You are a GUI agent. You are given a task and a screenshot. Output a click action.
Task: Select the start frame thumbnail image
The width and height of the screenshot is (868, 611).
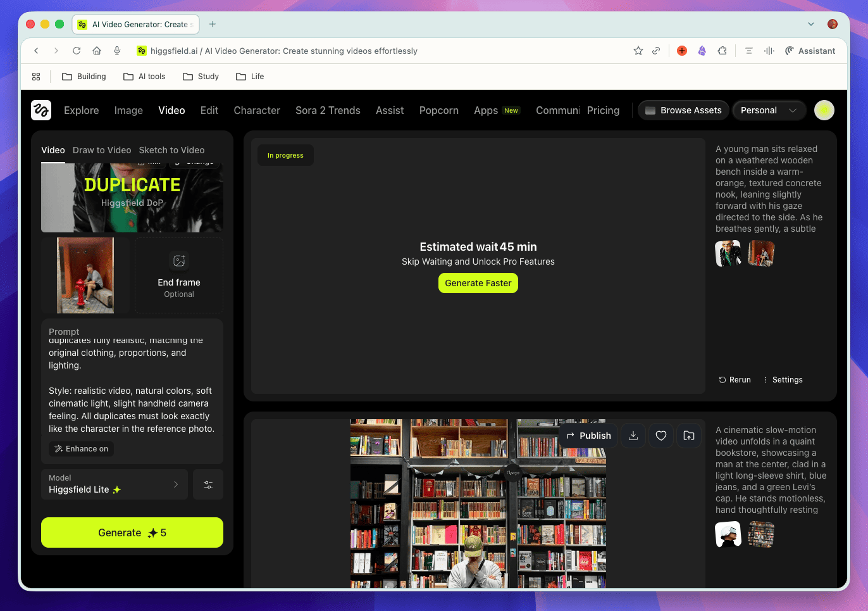coord(85,275)
